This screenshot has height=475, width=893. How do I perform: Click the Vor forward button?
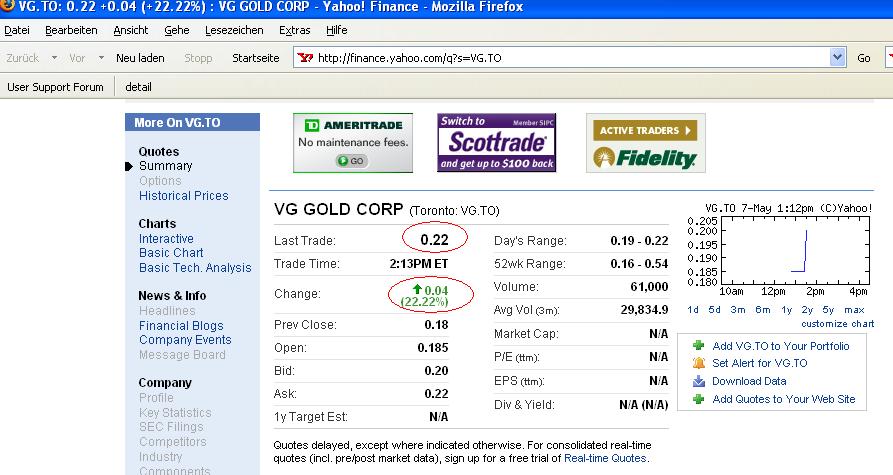tap(77, 58)
